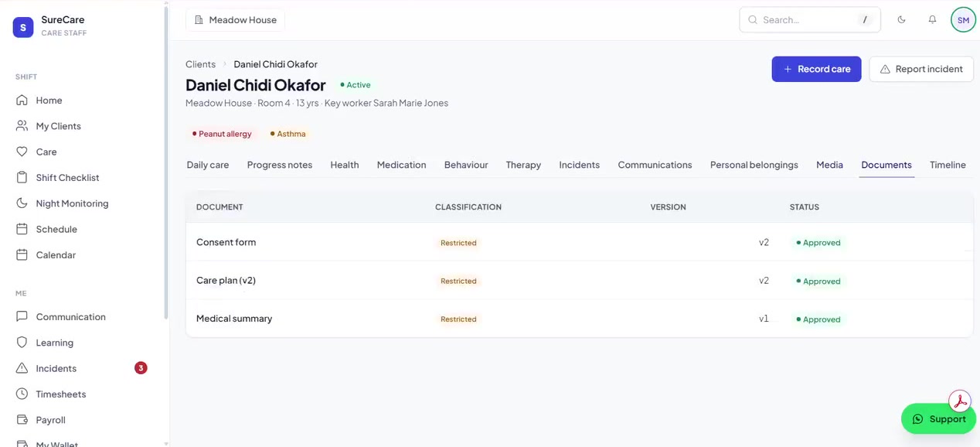Click the SureCare logo icon
The width and height of the screenshot is (980, 447).
pyautogui.click(x=23, y=27)
